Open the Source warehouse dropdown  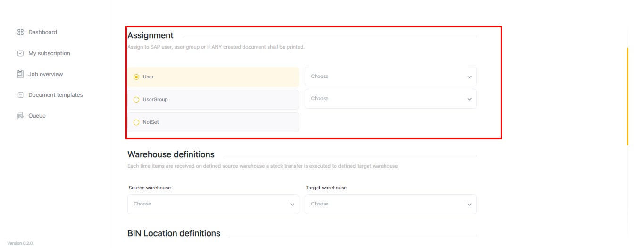[x=213, y=204]
